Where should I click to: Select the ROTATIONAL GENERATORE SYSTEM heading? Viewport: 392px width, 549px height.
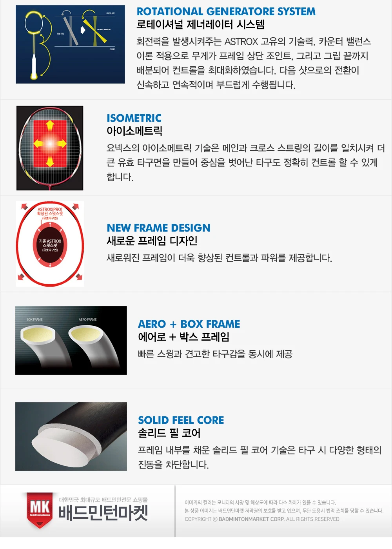tap(226, 12)
